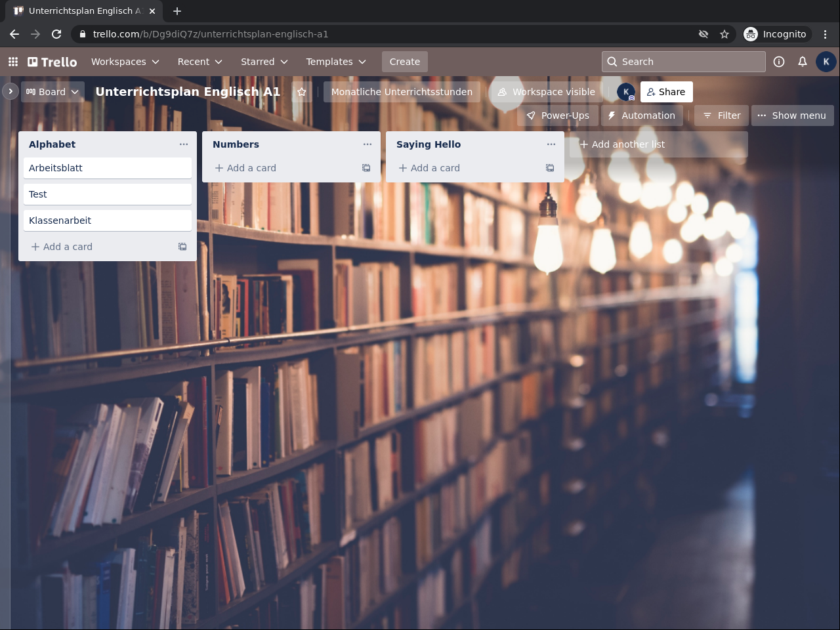Change the Workspace visible setting

click(x=547, y=92)
